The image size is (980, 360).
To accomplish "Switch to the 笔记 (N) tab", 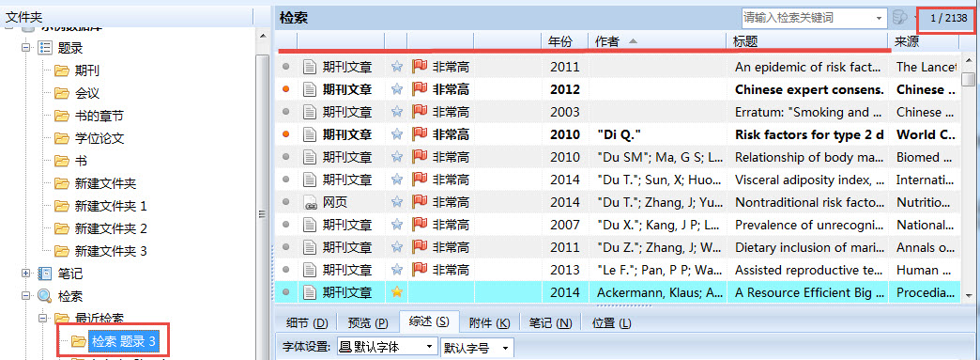I will click(x=550, y=323).
